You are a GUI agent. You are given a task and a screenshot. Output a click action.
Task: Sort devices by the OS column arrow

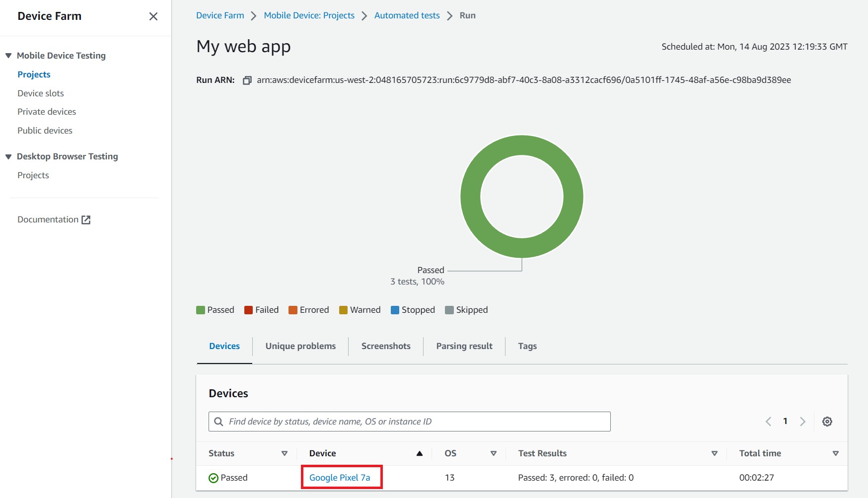pyautogui.click(x=493, y=453)
